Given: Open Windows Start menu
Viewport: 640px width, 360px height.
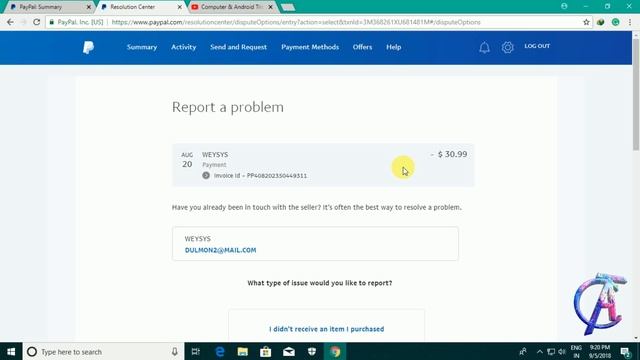Looking at the screenshot, I should coord(11,351).
